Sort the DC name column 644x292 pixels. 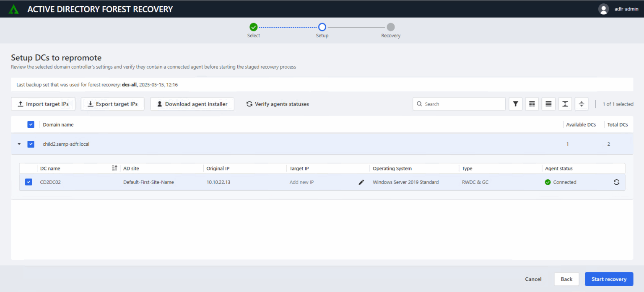pos(114,168)
